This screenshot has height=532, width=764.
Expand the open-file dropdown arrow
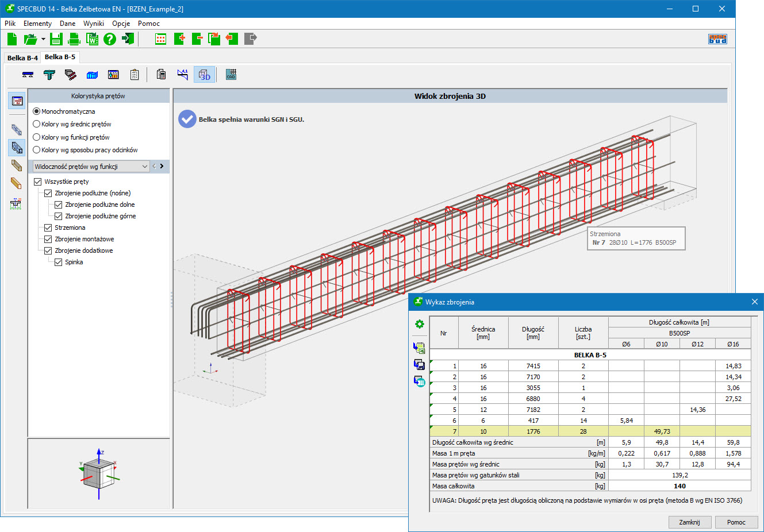pyautogui.click(x=43, y=39)
